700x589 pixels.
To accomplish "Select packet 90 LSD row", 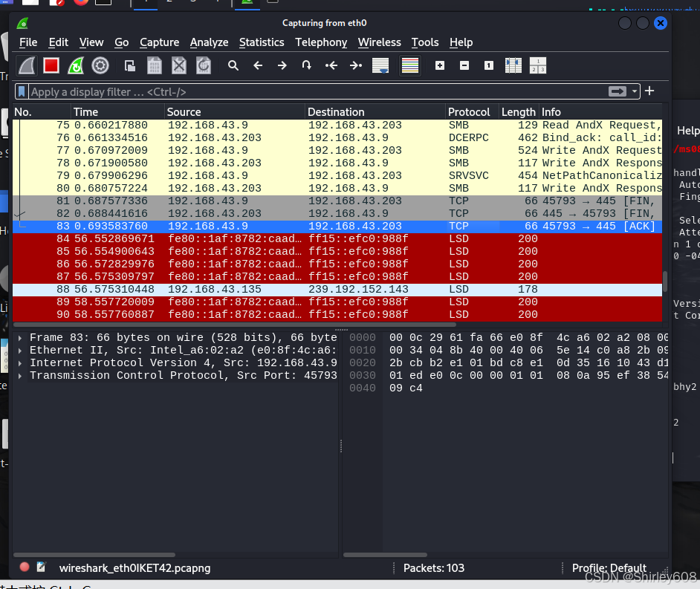I will click(x=337, y=315).
